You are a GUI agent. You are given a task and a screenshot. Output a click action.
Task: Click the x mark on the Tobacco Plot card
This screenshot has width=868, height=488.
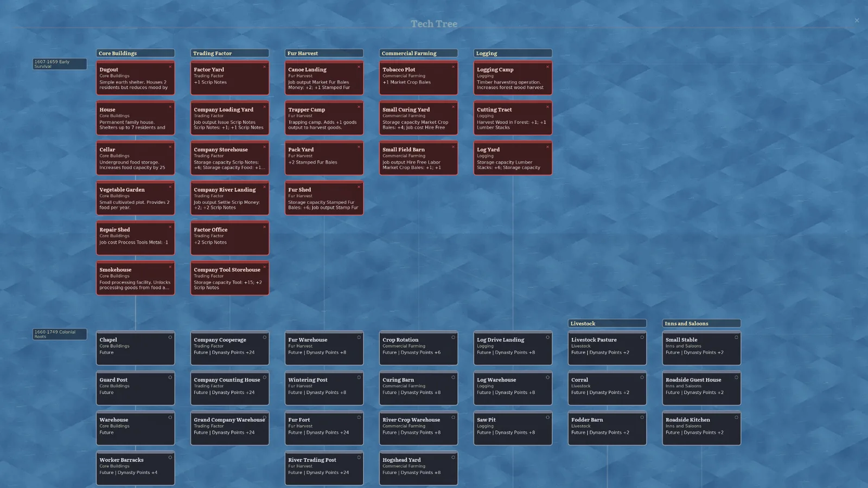(x=454, y=67)
